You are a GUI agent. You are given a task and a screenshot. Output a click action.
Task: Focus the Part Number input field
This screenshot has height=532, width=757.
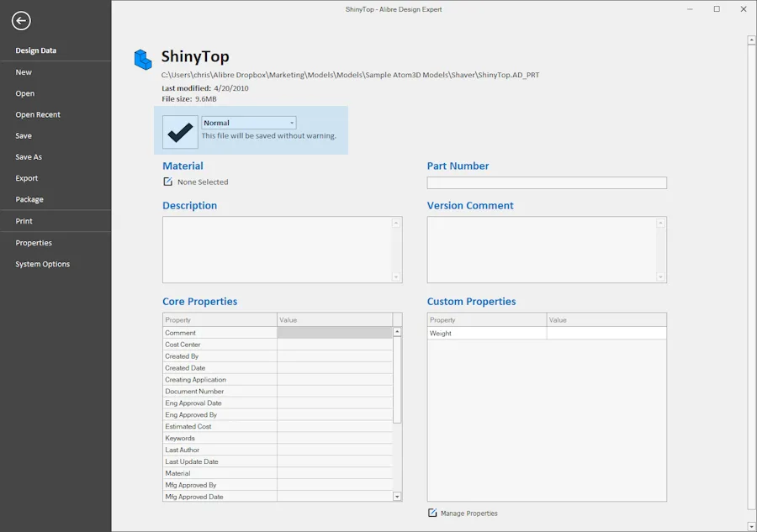(x=547, y=183)
